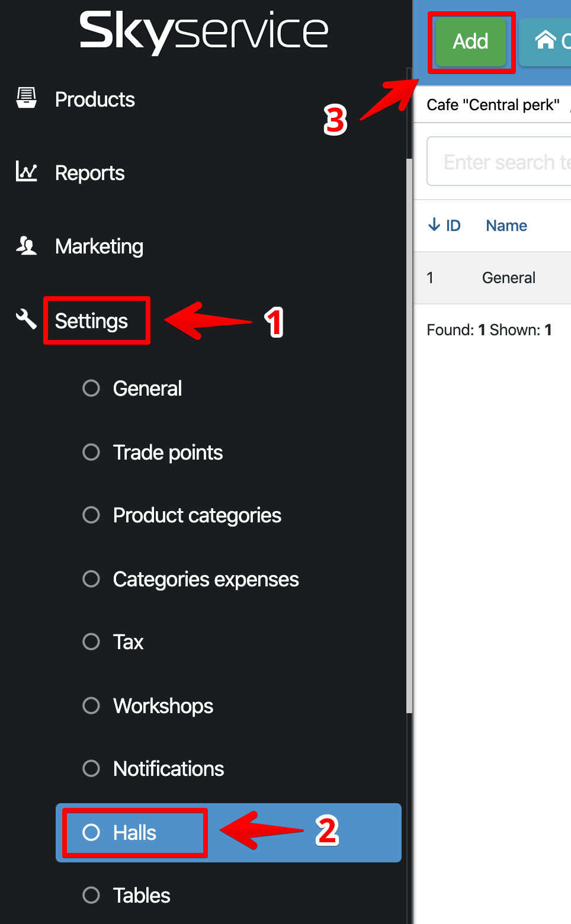
Task: Click the ID sort arrow icon
Action: [434, 225]
